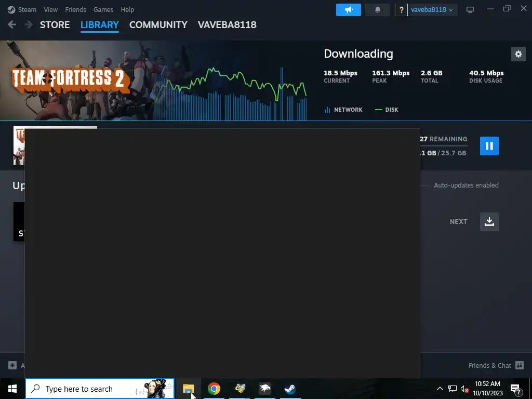Open the bee app in taskbar
The image size is (532, 399).
click(x=240, y=389)
